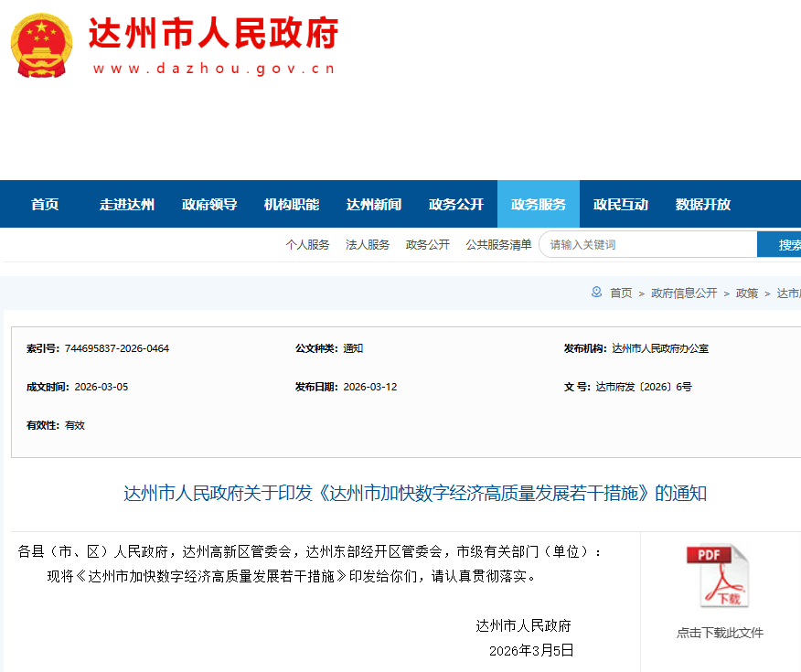The image size is (801, 672).
Task: Click the national emblem logo icon
Action: 41,46
